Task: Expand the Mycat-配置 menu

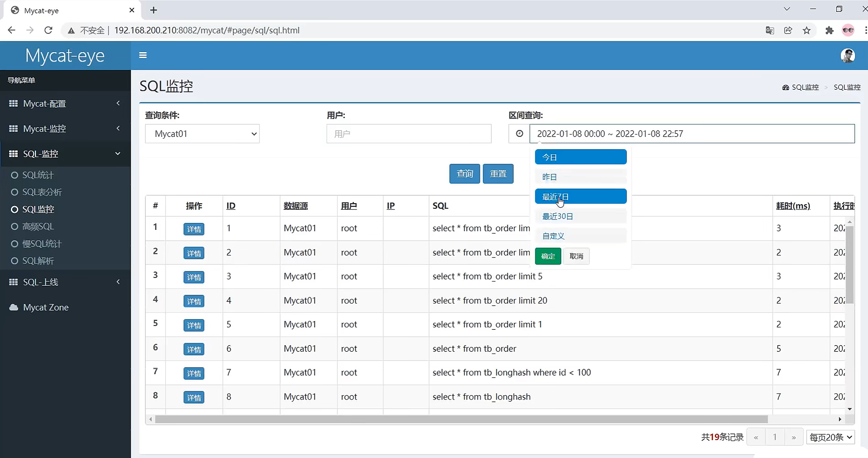Action: [65, 103]
